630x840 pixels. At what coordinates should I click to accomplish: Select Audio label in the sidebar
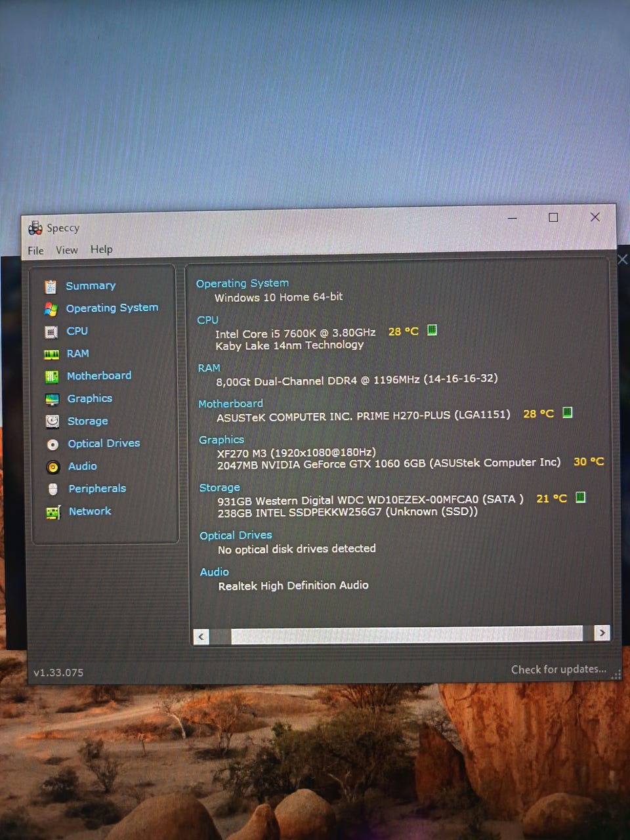(x=83, y=466)
